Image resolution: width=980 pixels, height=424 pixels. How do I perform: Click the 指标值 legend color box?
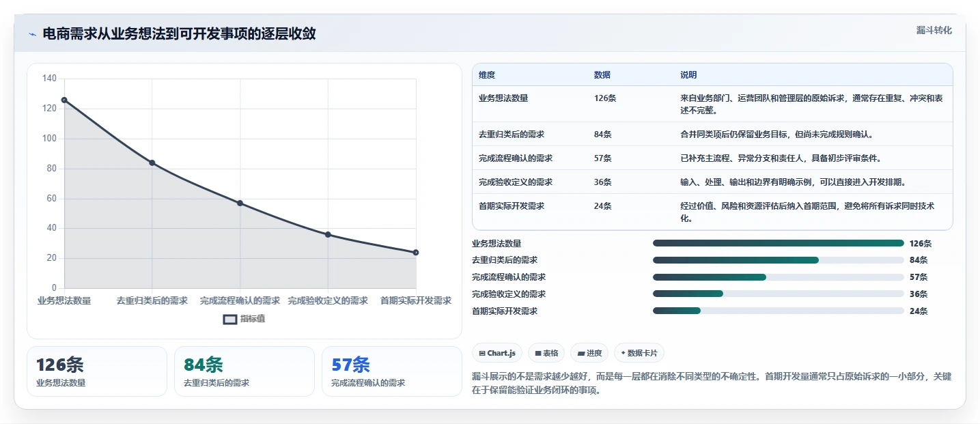tap(230, 319)
